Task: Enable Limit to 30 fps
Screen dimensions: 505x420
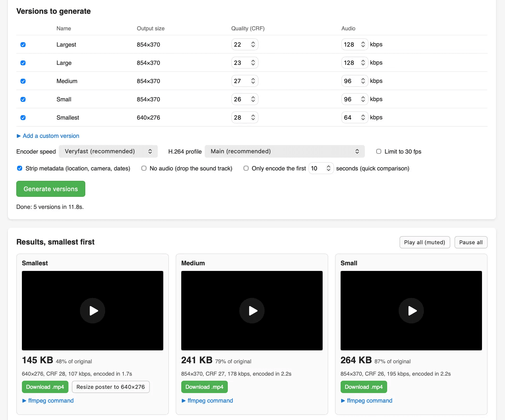Action: coord(379,151)
